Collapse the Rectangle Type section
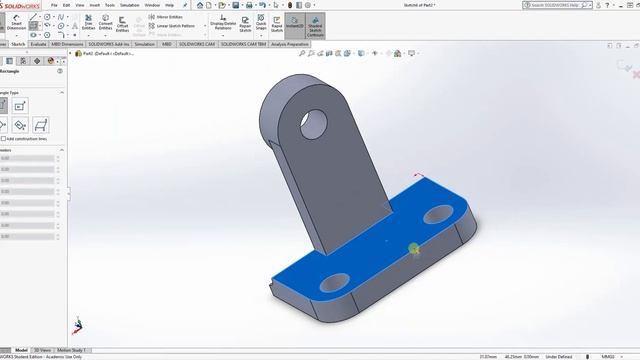Image resolution: width=640 pixels, height=360 pixels. pos(62,93)
